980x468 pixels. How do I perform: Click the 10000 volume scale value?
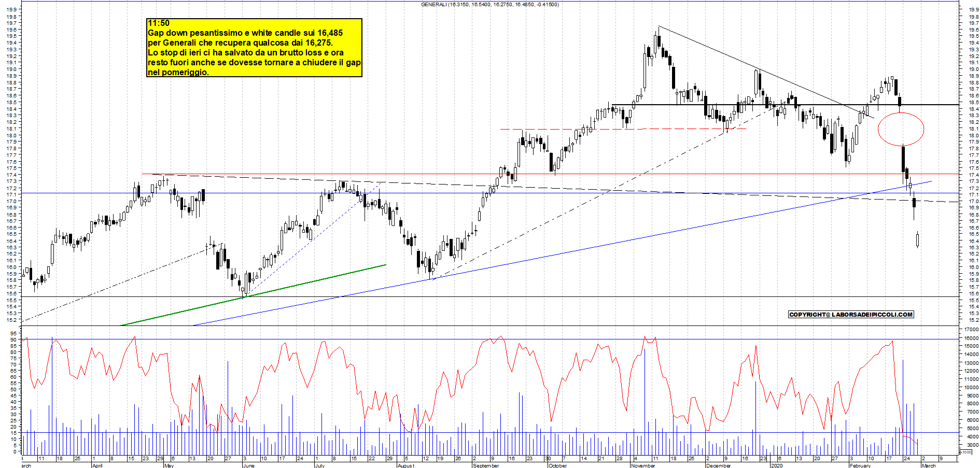coord(971,388)
